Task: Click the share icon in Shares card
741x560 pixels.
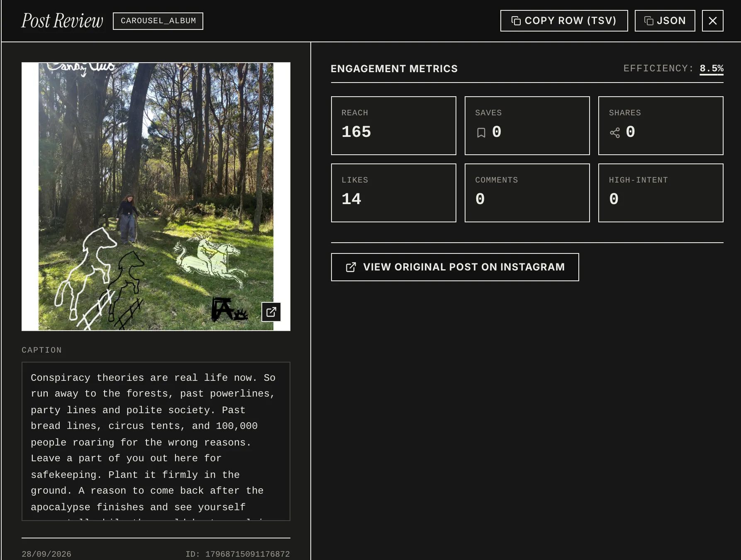Action: [x=615, y=133]
